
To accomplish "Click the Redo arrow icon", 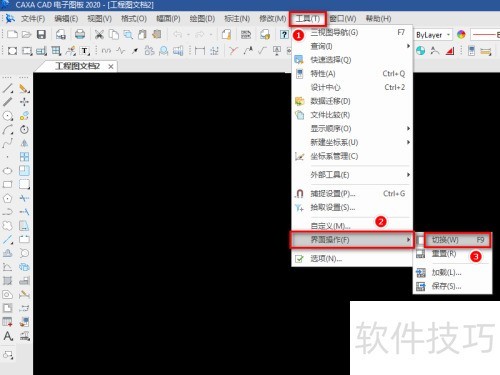I will point(200,34).
